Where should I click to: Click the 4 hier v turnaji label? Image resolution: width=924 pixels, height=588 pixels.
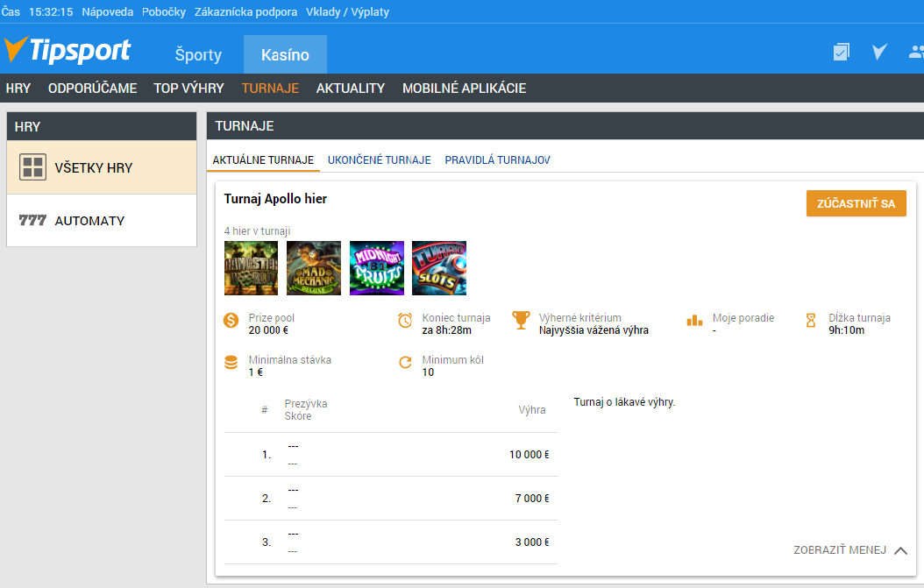tap(257, 231)
